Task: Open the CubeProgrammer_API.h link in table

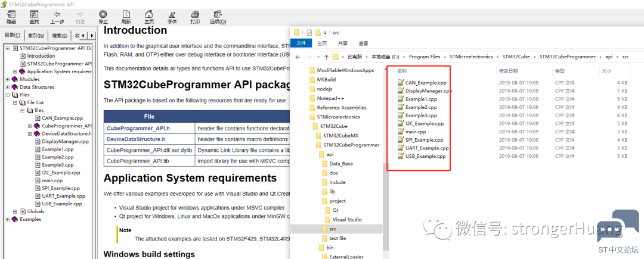Action: pos(138,128)
